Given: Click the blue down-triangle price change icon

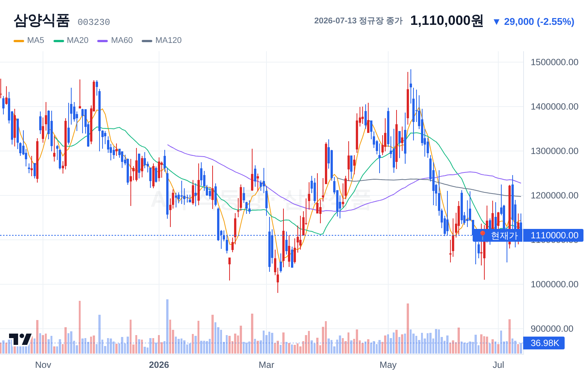Looking at the screenshot, I should 496,22.
